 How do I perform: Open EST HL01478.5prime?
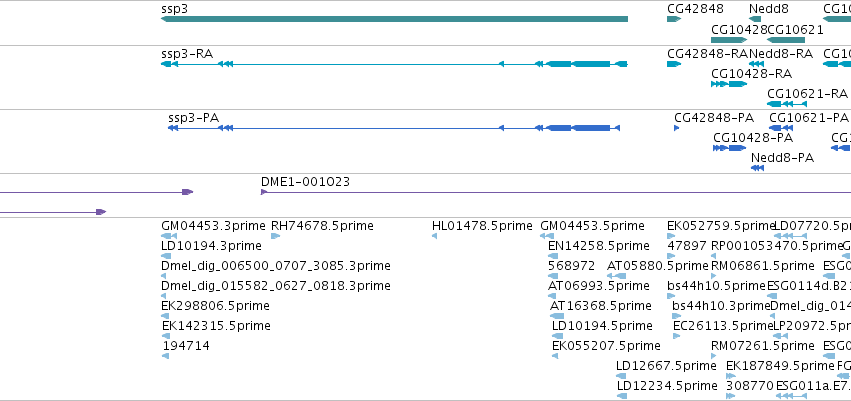pos(482,226)
